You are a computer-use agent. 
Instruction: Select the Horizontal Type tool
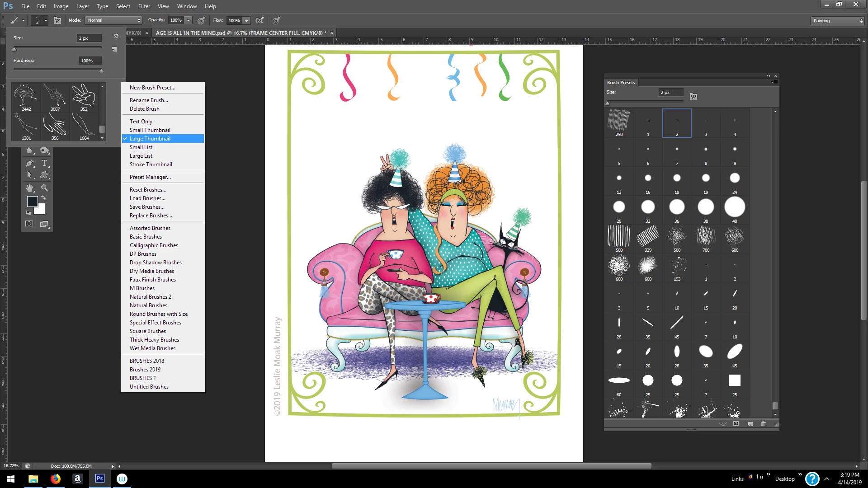coord(44,163)
